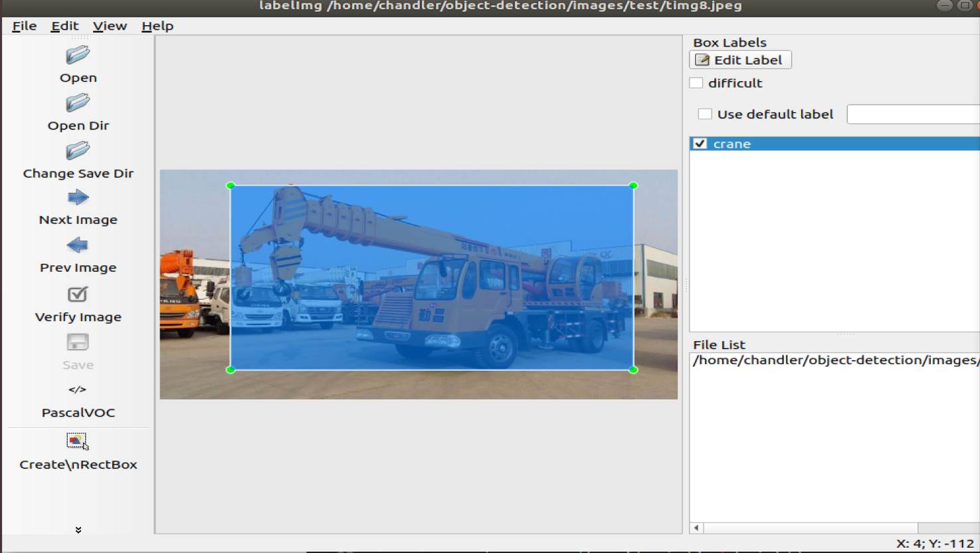Start drawing with the Create RectBox icon
The height and width of the screenshot is (553, 980).
coord(78,441)
